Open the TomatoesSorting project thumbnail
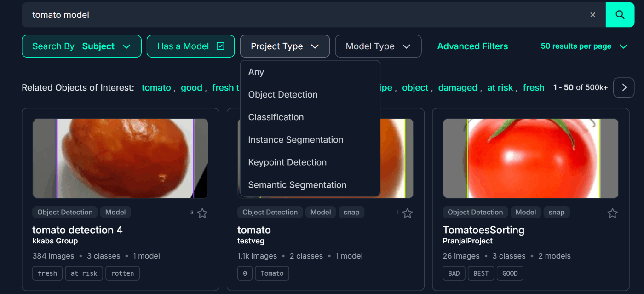Viewport: 644px width, 294px height. coord(530,158)
